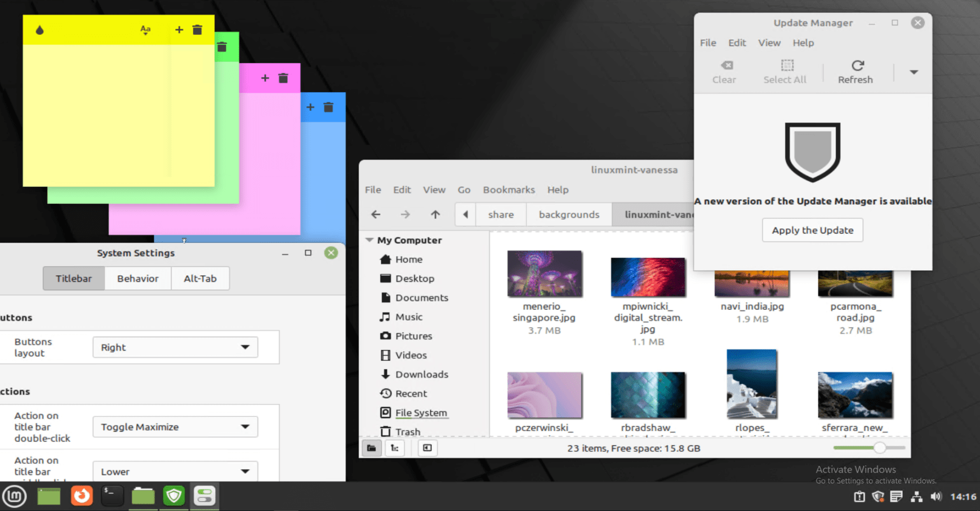
Task: Show the tree view in file manager sidebar
Action: (395, 448)
